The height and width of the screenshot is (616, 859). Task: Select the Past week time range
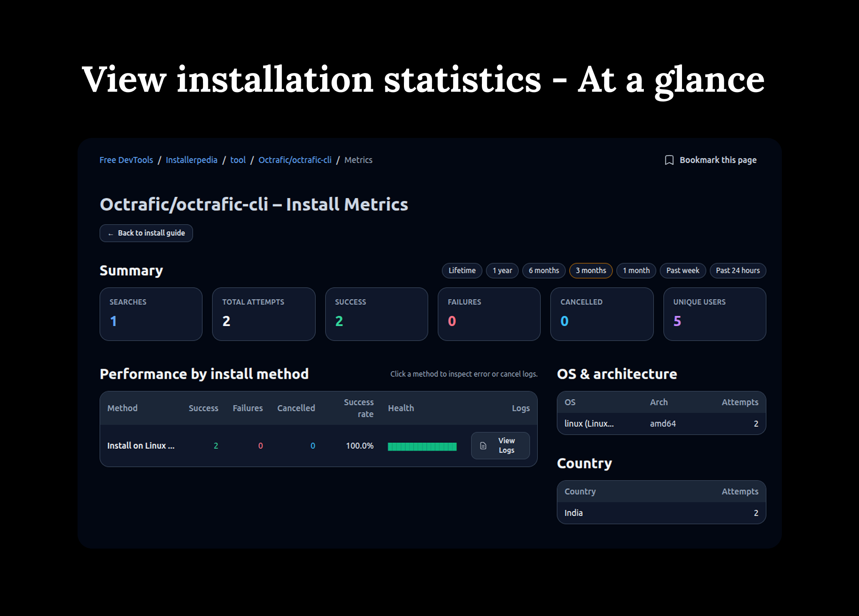click(683, 271)
